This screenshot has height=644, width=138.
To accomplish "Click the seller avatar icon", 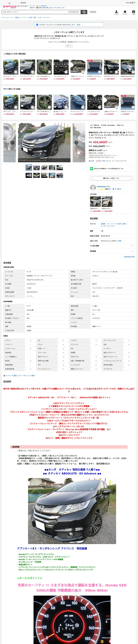I will [93, 188].
